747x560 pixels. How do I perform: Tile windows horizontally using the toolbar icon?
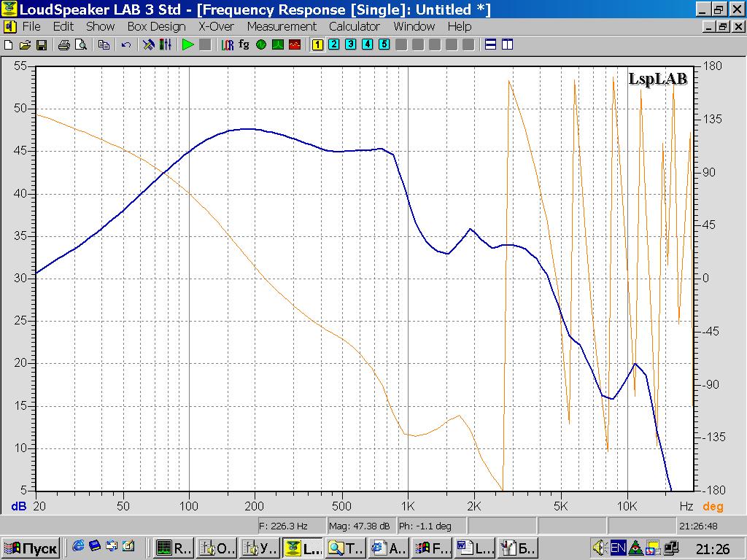[x=491, y=44]
